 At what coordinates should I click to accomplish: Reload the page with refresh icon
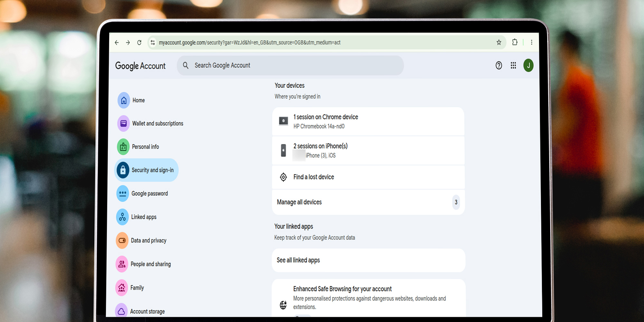139,43
